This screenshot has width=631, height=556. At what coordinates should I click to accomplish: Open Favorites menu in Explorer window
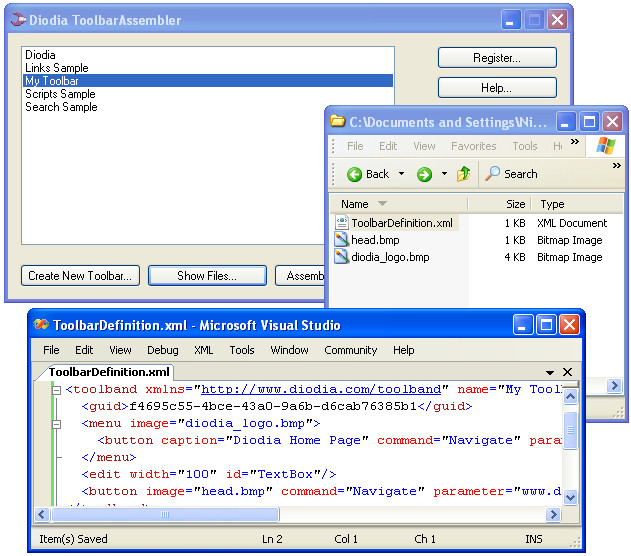[x=474, y=146]
